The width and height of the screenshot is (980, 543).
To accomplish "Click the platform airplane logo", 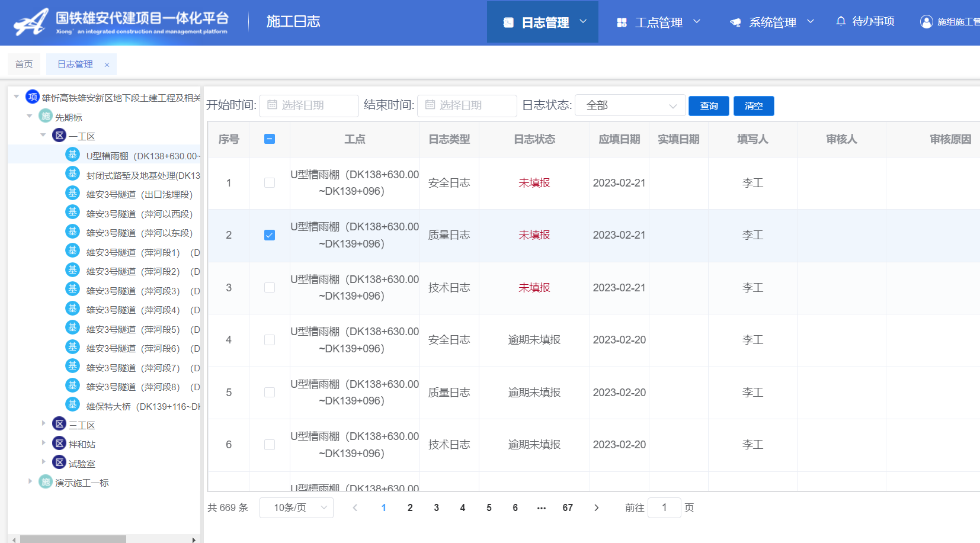I will tap(31, 22).
